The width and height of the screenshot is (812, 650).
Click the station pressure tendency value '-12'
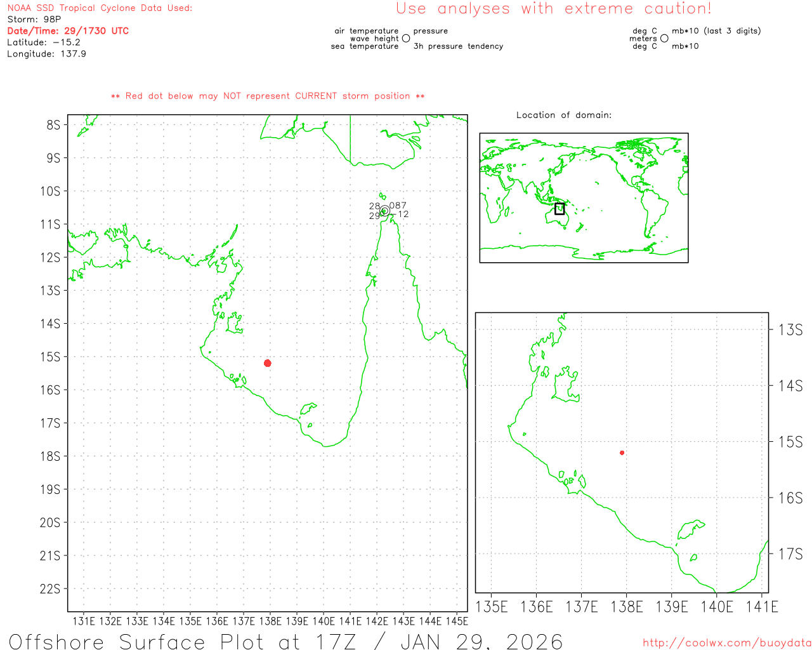[400, 215]
